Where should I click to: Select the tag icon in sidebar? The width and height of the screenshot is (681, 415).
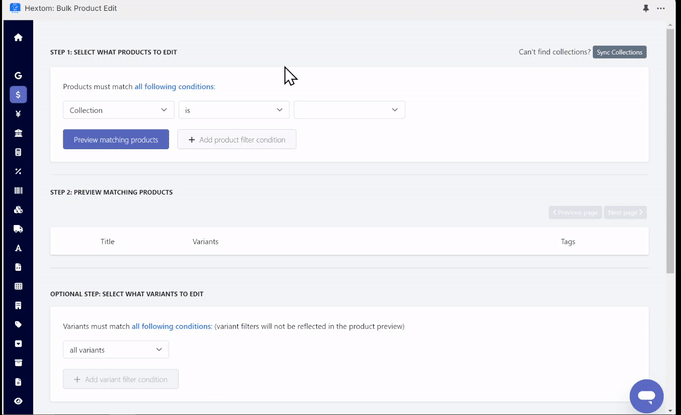tap(18, 325)
